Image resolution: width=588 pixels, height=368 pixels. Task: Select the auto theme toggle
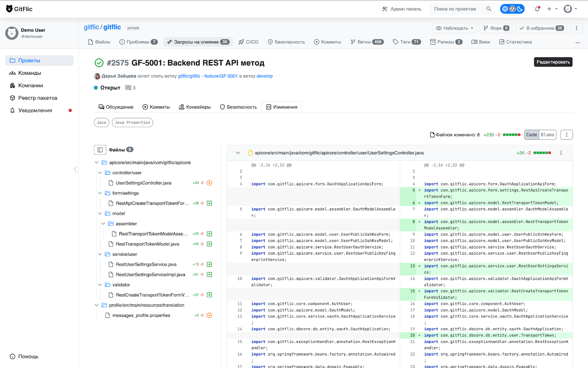pyautogui.click(x=512, y=9)
